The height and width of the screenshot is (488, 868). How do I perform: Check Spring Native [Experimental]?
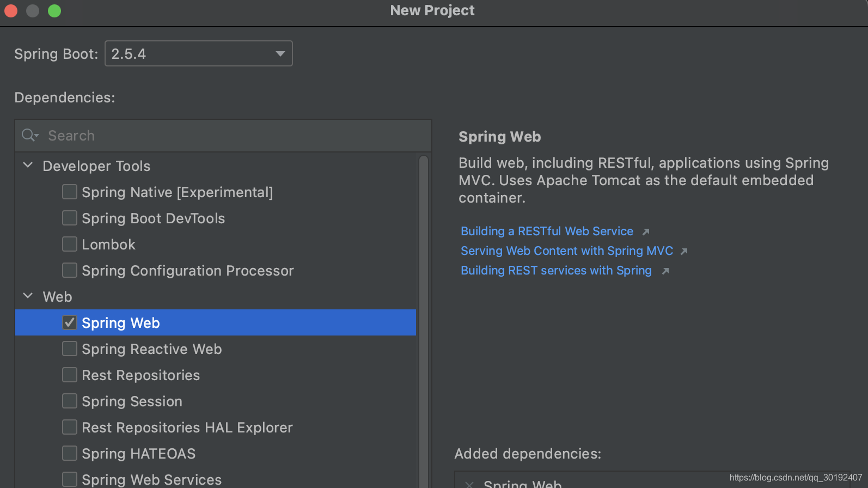70,192
